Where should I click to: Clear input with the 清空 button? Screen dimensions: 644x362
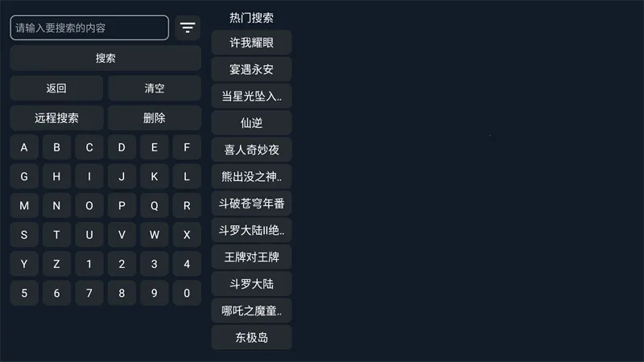click(x=154, y=88)
